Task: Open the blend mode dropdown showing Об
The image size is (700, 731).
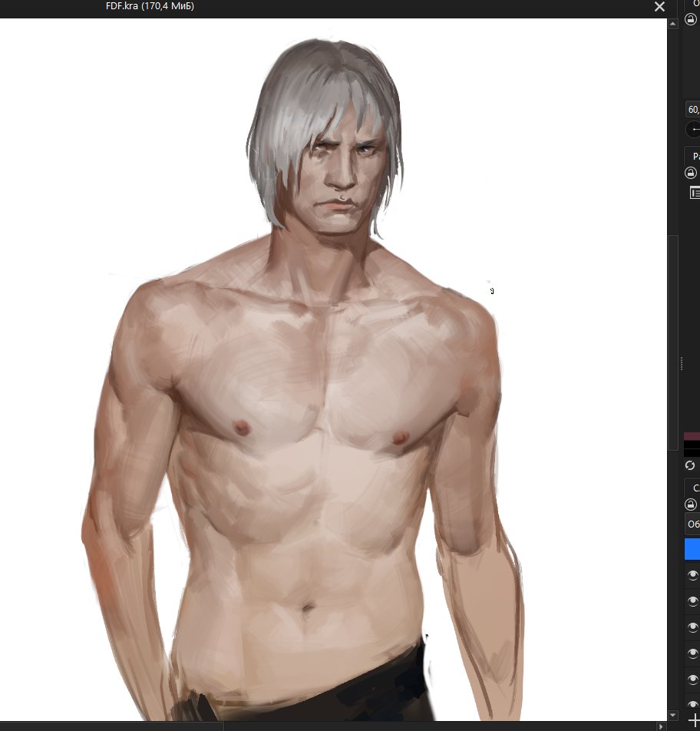Action: [695, 523]
